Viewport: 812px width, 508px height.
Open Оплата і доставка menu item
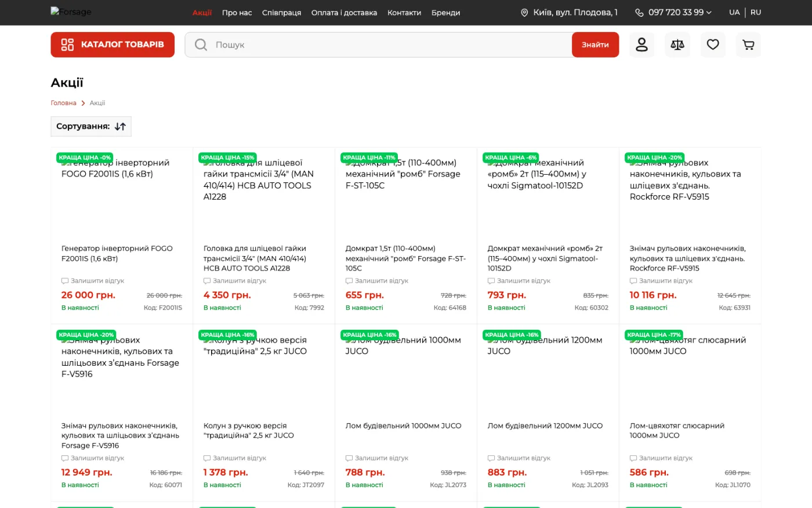point(344,13)
